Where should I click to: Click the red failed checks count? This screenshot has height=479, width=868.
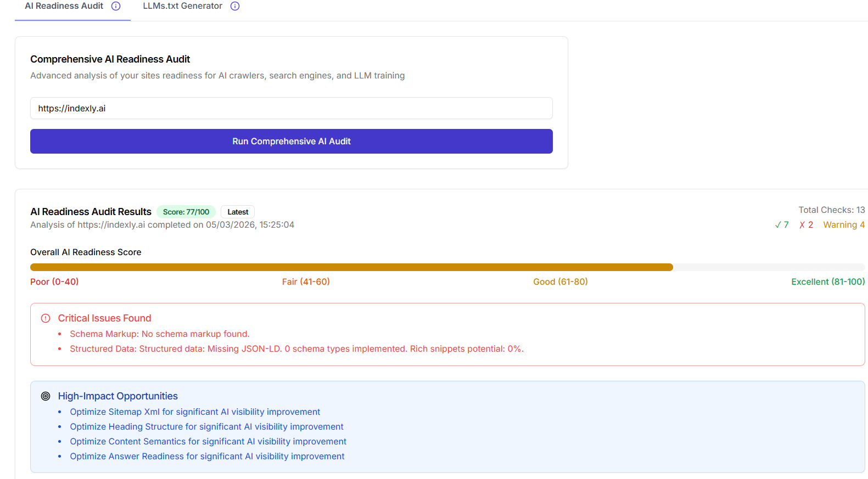click(806, 225)
